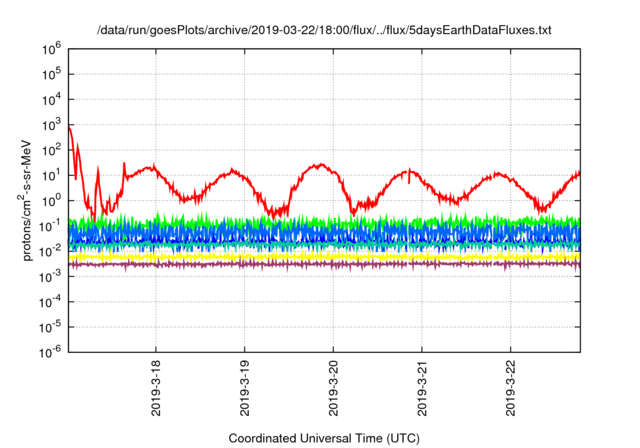The image size is (640, 448).
Task: Click the y-axis tick label 10^-2
Action: (49, 251)
